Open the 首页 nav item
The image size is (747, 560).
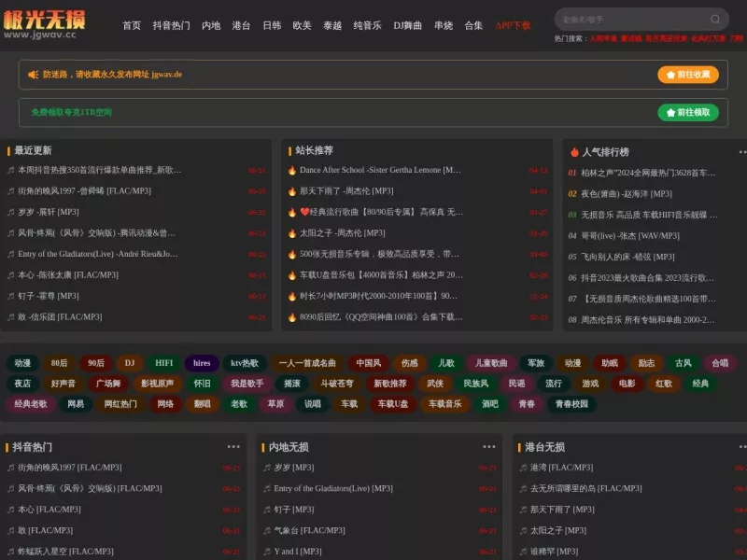[x=132, y=25]
